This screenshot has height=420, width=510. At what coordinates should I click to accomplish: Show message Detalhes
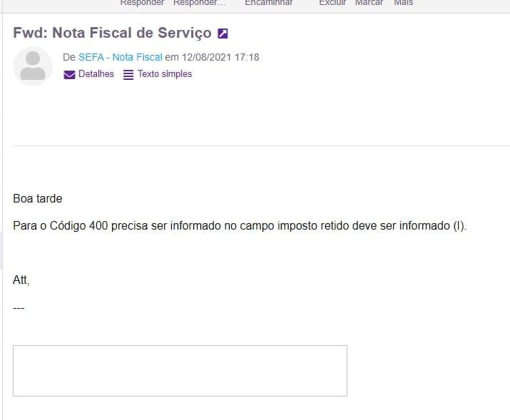tap(96, 73)
